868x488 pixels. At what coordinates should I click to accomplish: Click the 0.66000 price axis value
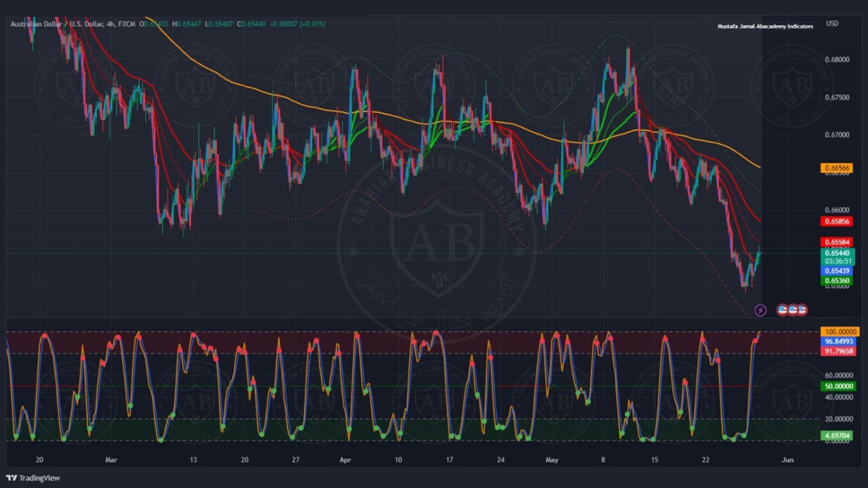coord(837,210)
